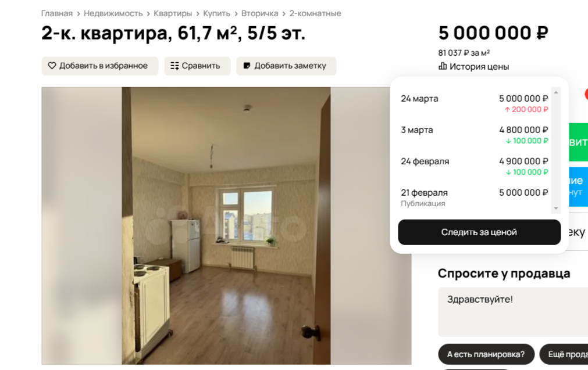Click the Ещё прода... quick question chip

point(564,354)
